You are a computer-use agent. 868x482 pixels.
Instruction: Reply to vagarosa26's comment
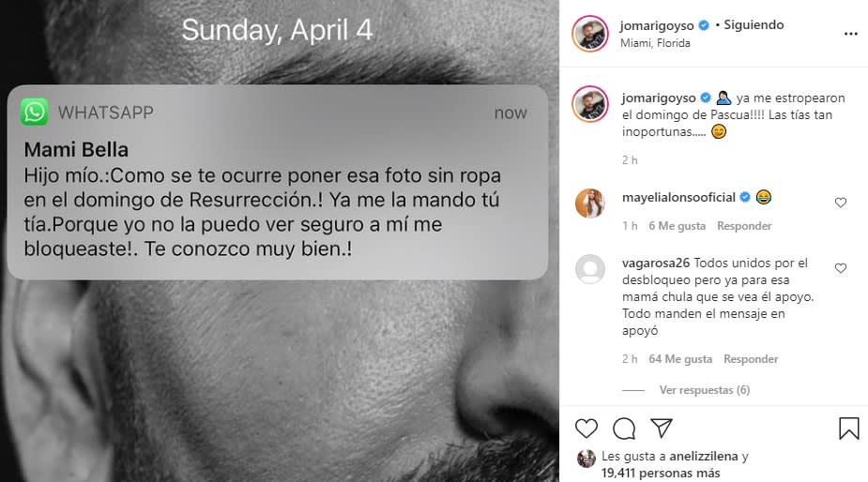pos(751,359)
